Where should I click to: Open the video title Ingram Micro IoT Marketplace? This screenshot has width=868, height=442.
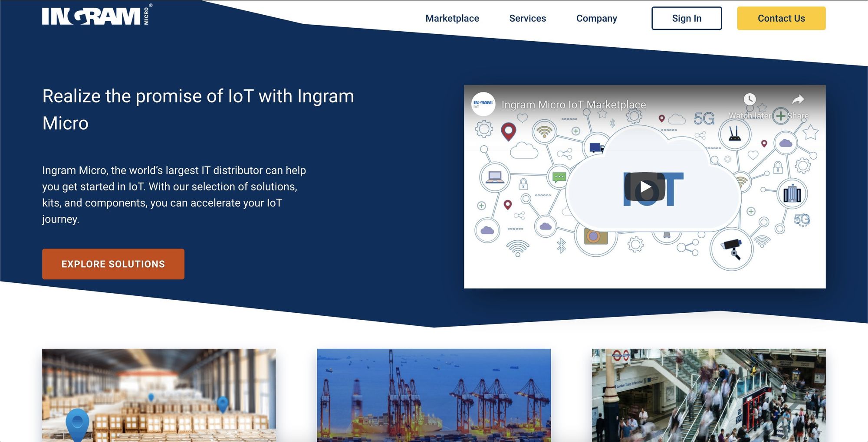(574, 105)
